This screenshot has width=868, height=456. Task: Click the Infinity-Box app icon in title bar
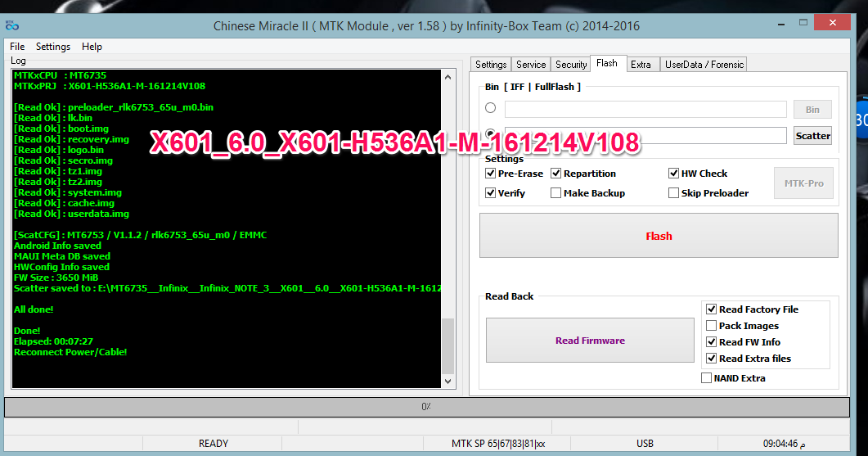(11, 25)
